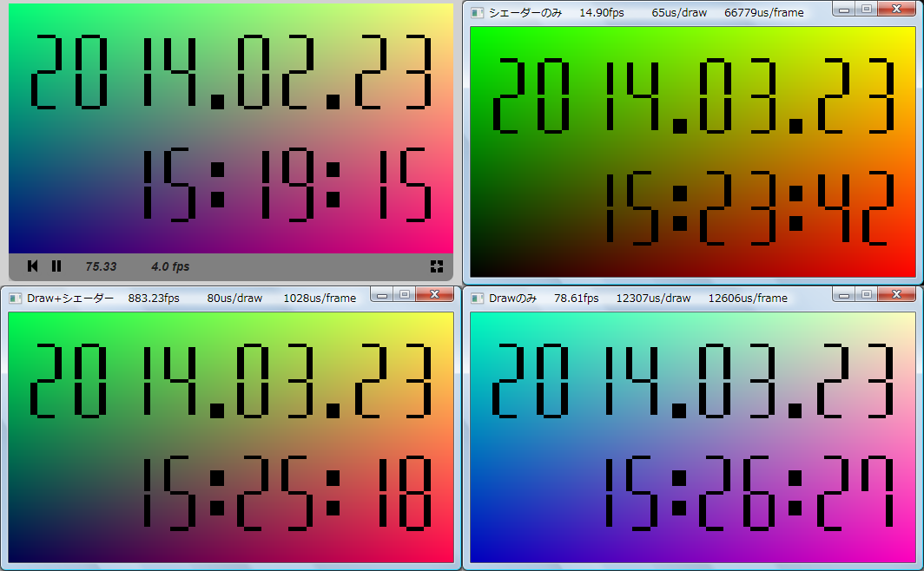Maximize the シェーダーのみ window
The width and height of the screenshot is (924, 571).
867,10
